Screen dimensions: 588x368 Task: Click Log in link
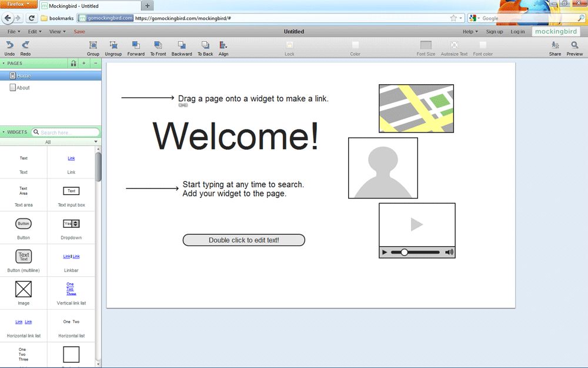pyautogui.click(x=517, y=32)
